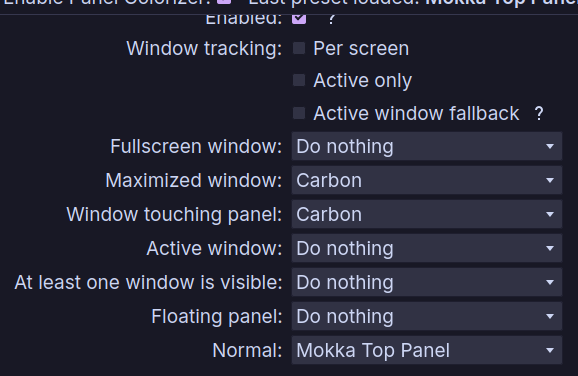
Task: Click the help question mark beside Enabled
Action: point(331,20)
